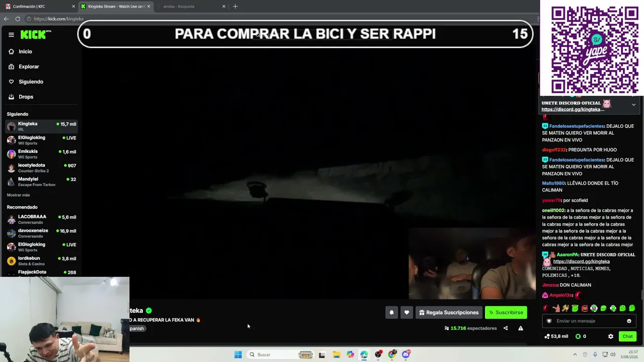Viewport: 644px width, 362px height.
Task: Select the pointing hand emote
Action: tap(555, 308)
